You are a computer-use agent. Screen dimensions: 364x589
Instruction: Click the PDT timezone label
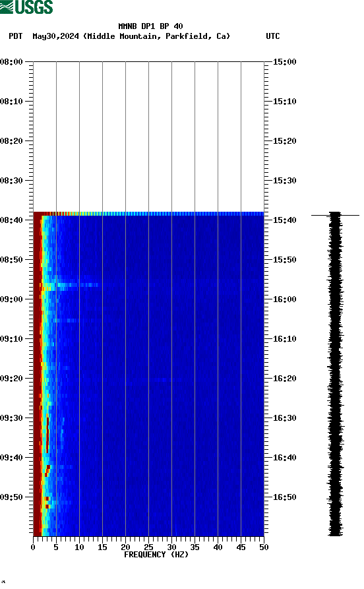(x=15, y=36)
